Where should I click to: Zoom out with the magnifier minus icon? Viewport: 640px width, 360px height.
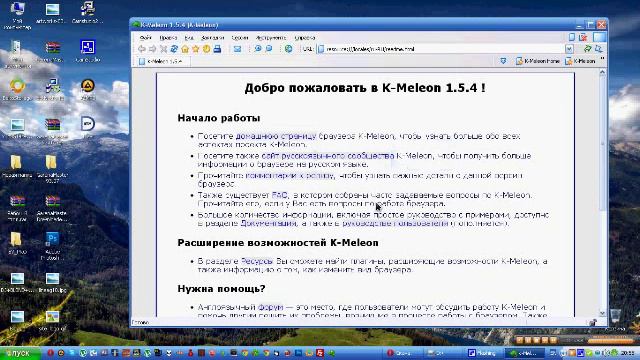(x=269, y=49)
